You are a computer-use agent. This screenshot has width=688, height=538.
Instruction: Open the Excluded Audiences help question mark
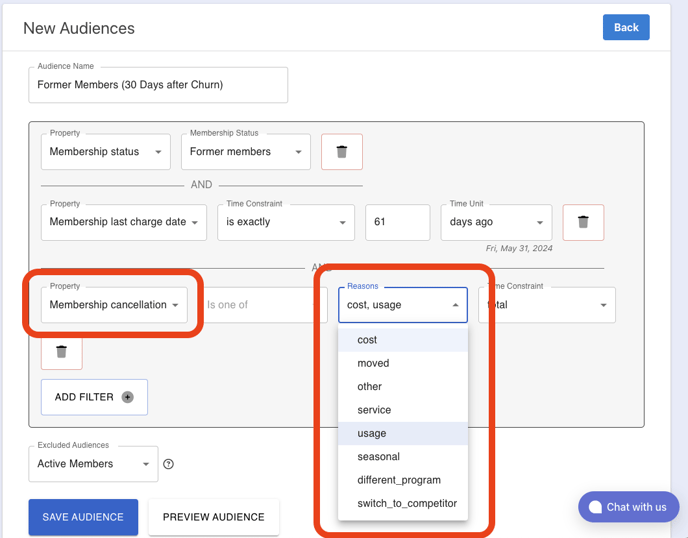[x=168, y=464]
